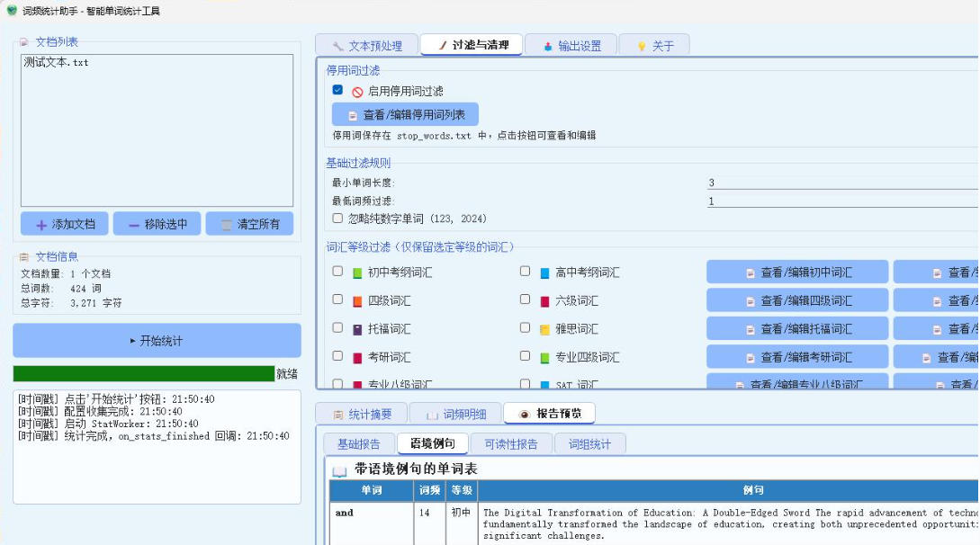
Task: Select the 雅思词汇 checkbox
Action: pos(525,327)
